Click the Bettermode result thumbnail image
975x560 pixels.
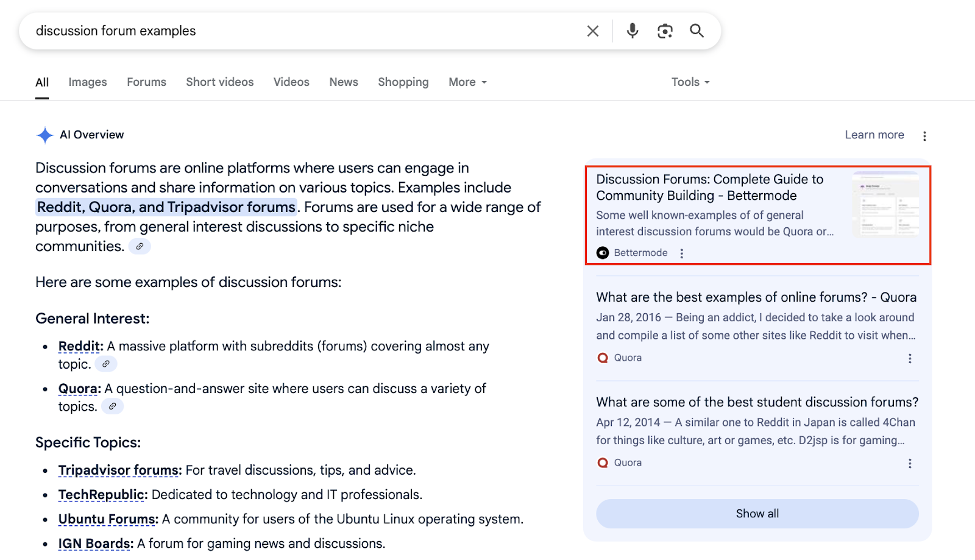tap(885, 205)
